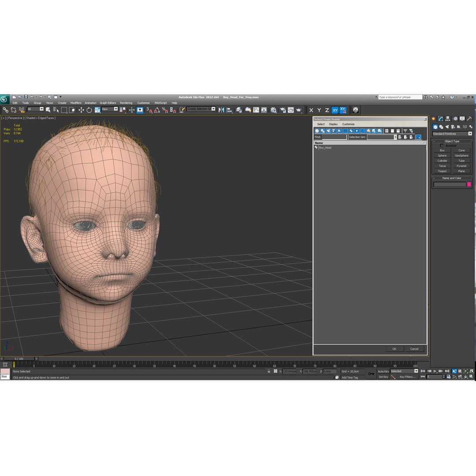Play the animation
The width and height of the screenshot is (476, 476).
435,371
